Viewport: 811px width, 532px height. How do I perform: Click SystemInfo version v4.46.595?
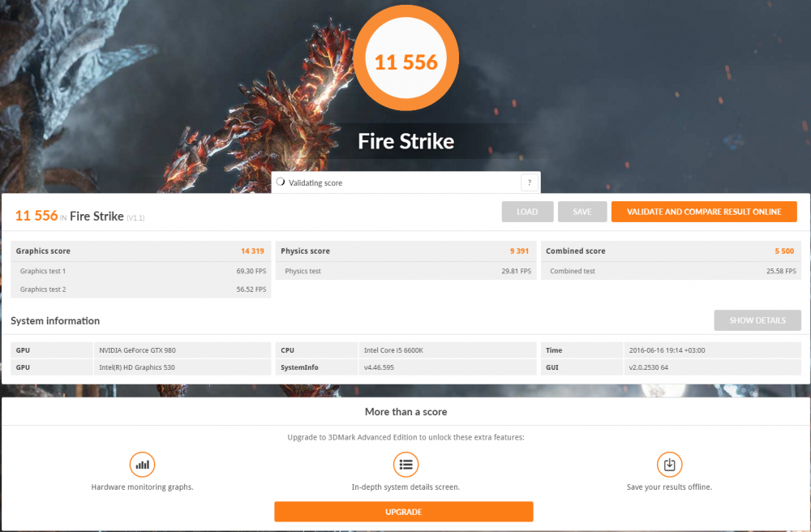[379, 367]
